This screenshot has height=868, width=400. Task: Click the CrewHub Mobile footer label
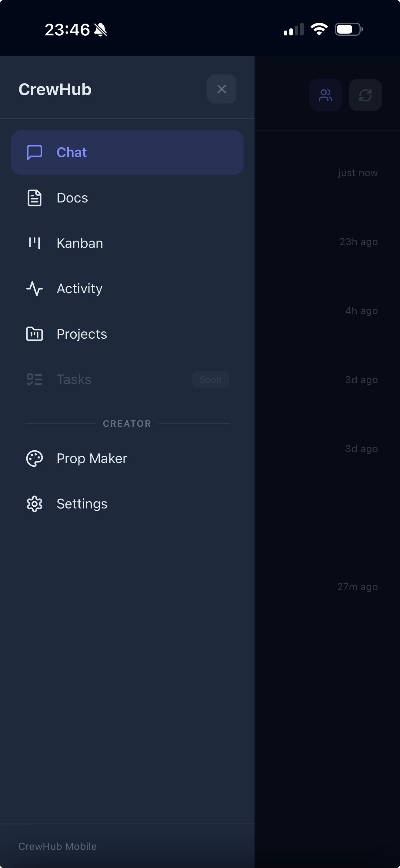click(x=58, y=846)
